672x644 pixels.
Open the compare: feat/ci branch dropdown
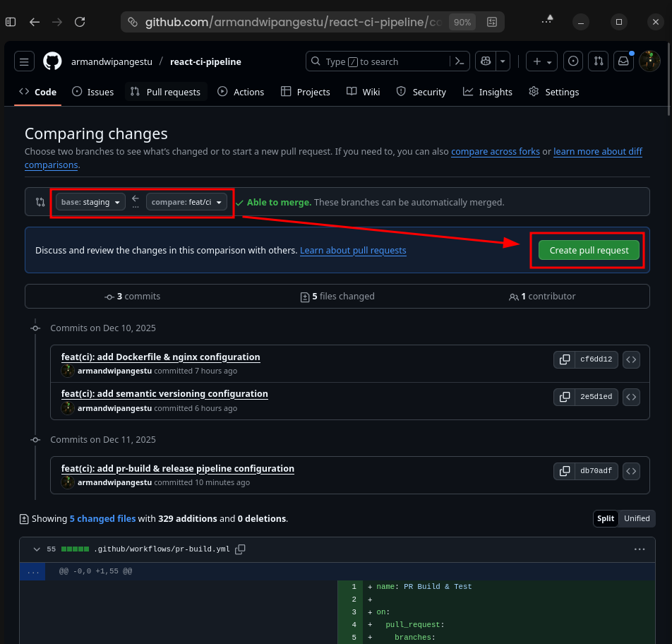(x=187, y=202)
